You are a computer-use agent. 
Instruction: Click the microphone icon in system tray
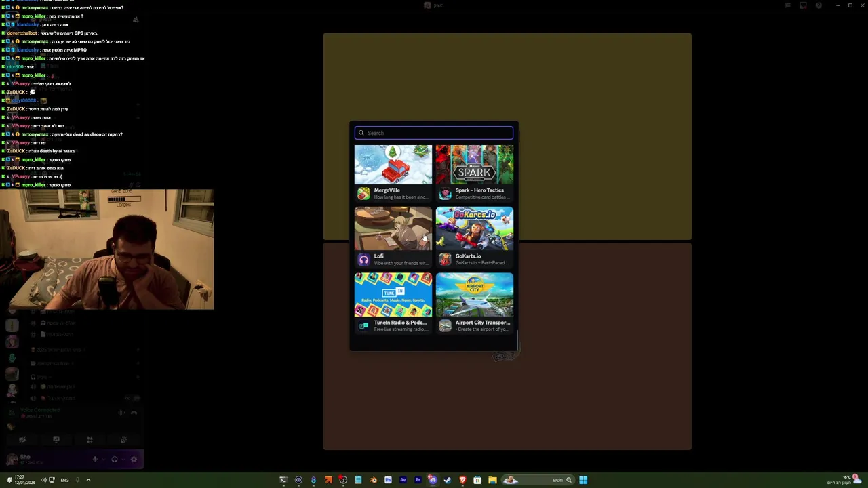[x=77, y=480]
